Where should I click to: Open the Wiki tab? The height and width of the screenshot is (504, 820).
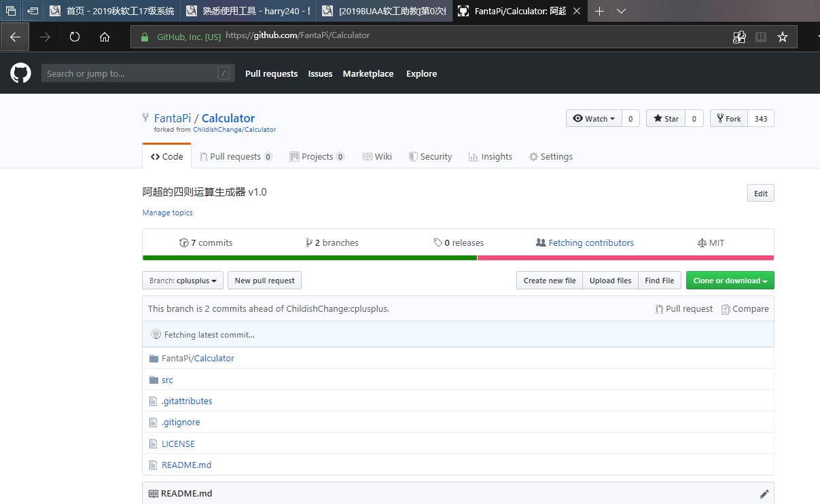coord(377,156)
